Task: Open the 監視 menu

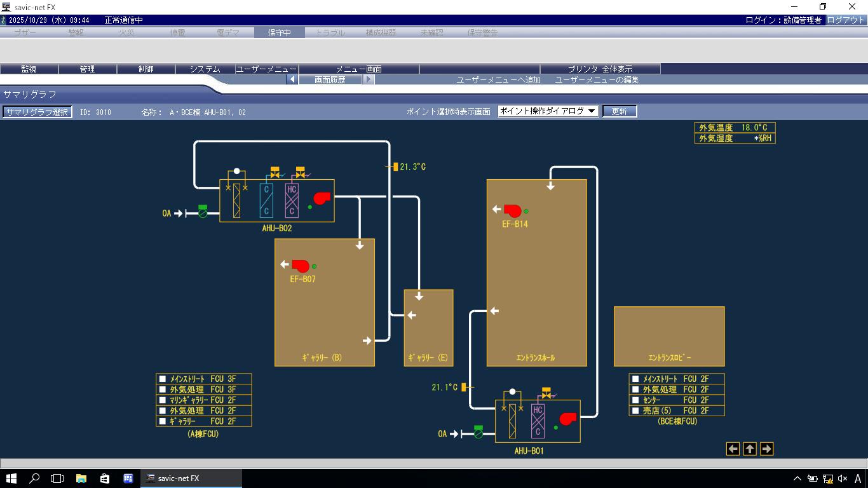Action: [29, 69]
